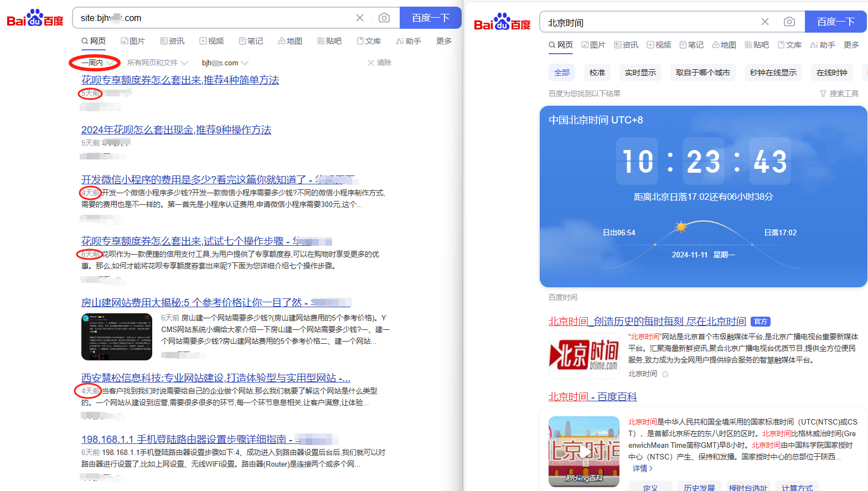
Task: Open the 计算方式 section button
Action: point(797,487)
